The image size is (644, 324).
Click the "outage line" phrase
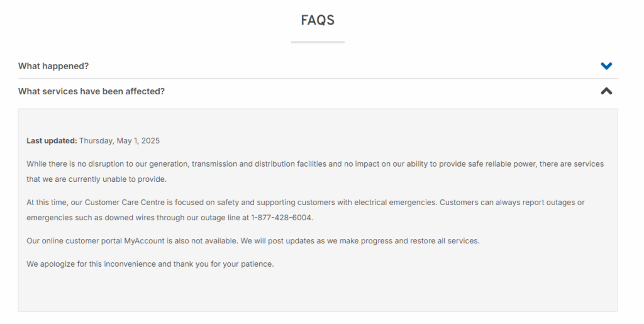coord(226,218)
